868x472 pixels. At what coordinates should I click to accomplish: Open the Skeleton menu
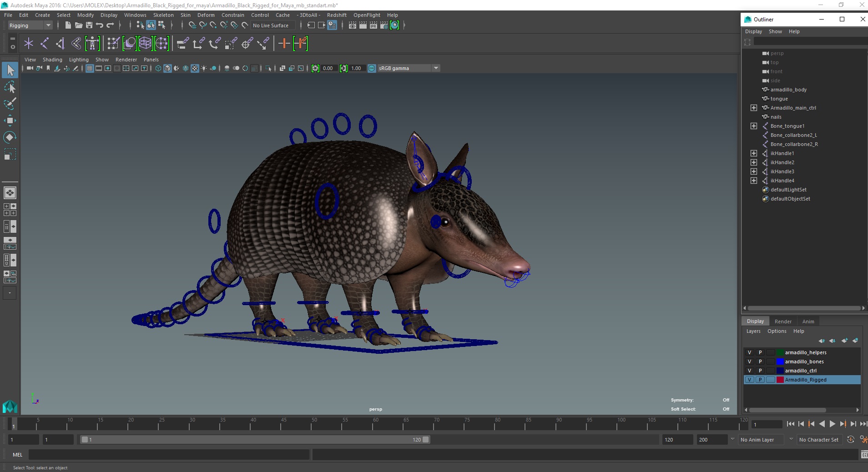[x=163, y=15]
